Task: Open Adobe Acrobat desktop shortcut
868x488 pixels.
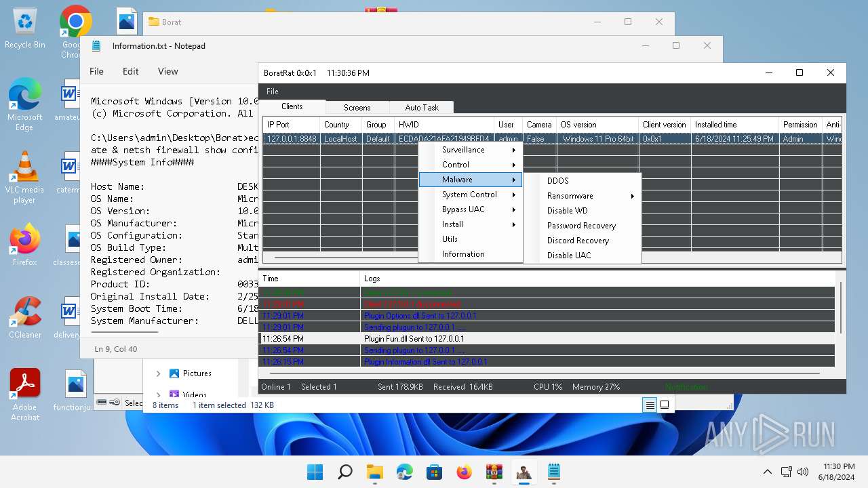Action: pyautogui.click(x=25, y=395)
